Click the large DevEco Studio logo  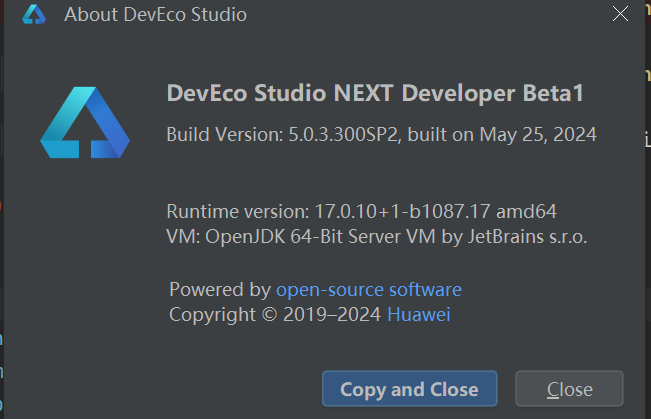(85, 123)
